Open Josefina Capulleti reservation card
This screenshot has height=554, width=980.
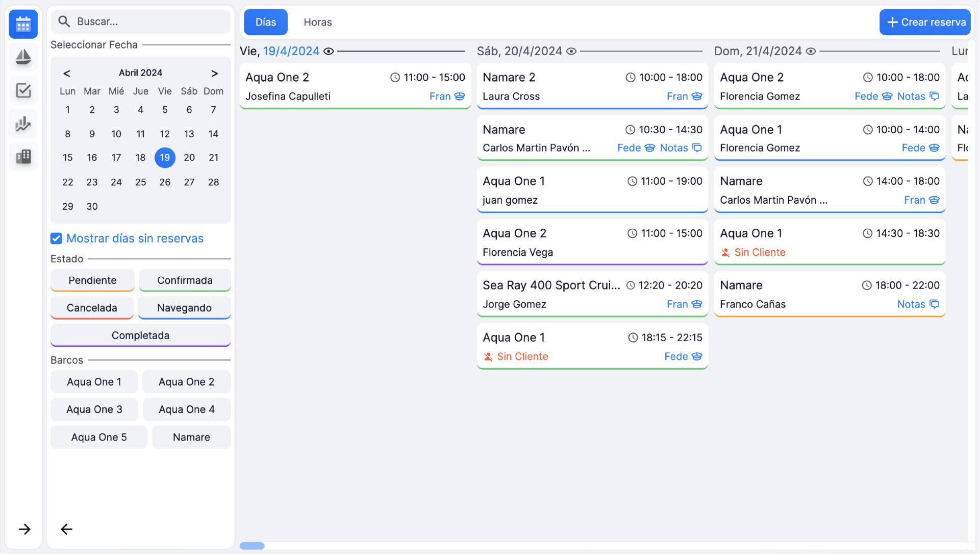(x=355, y=86)
